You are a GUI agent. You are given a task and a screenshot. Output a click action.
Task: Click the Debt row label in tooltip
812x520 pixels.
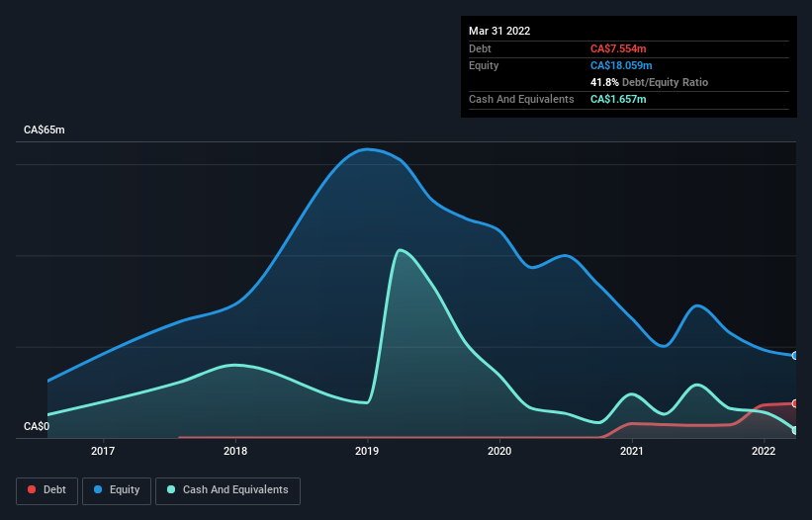(x=480, y=48)
